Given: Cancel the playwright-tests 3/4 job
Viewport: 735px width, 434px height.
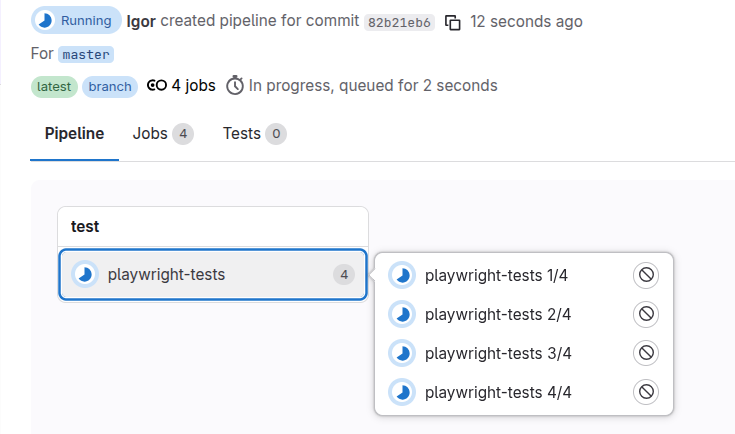Looking at the screenshot, I should 646,353.
